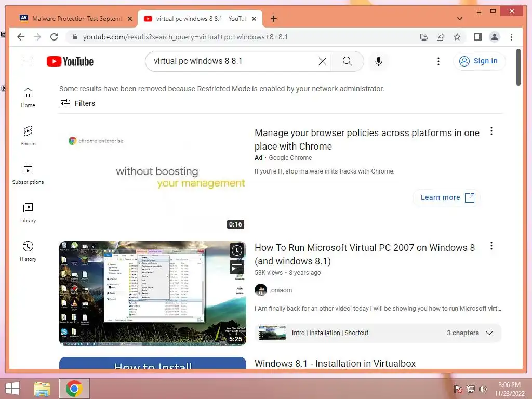Click the Sign in button
This screenshot has height=399, width=532.
coord(478,61)
